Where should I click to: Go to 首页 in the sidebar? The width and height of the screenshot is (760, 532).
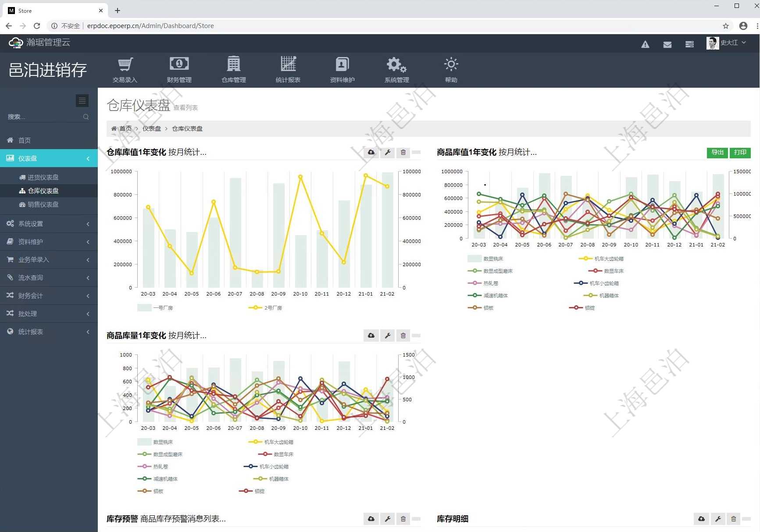pos(49,140)
